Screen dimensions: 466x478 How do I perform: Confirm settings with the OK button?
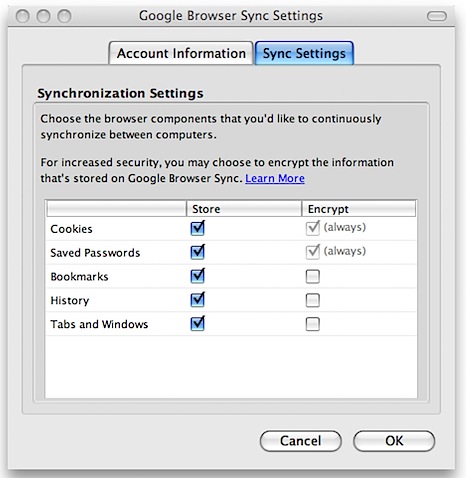click(394, 441)
